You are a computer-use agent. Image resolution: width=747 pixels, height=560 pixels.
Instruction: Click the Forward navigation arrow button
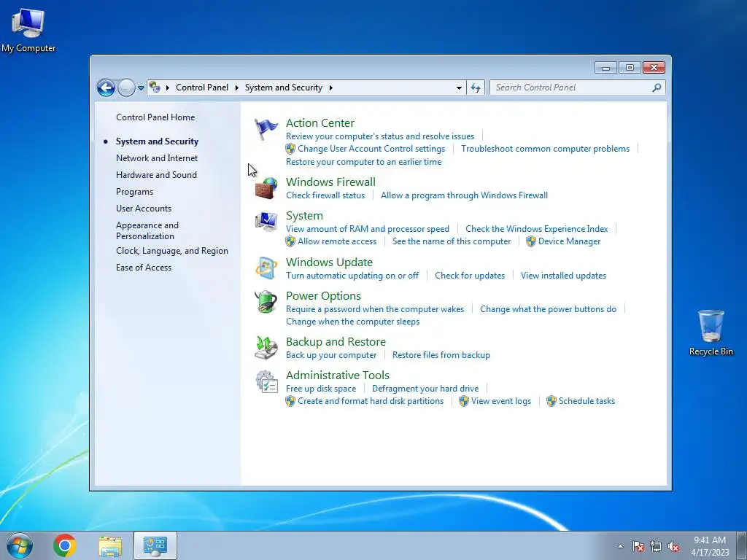tap(126, 87)
